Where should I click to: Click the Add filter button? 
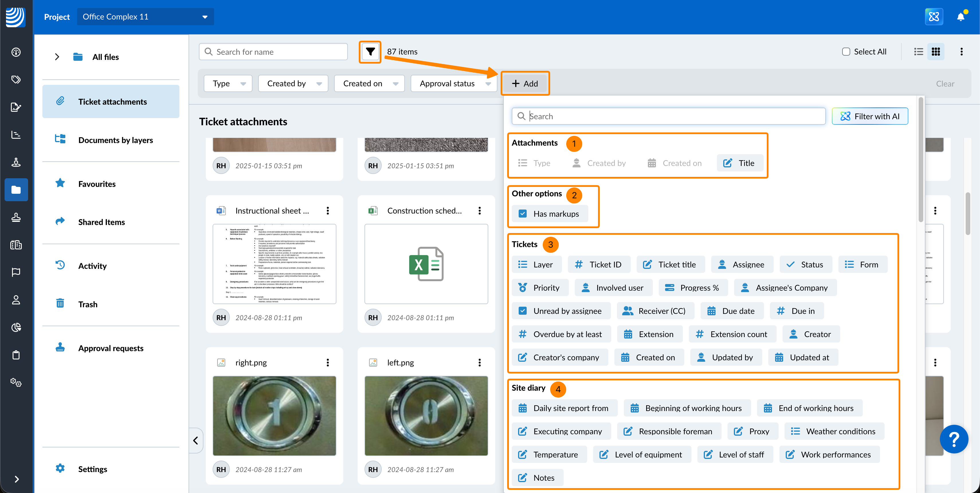[525, 83]
